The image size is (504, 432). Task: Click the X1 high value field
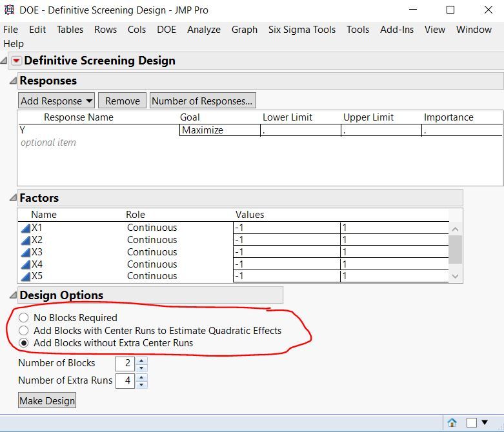point(394,228)
